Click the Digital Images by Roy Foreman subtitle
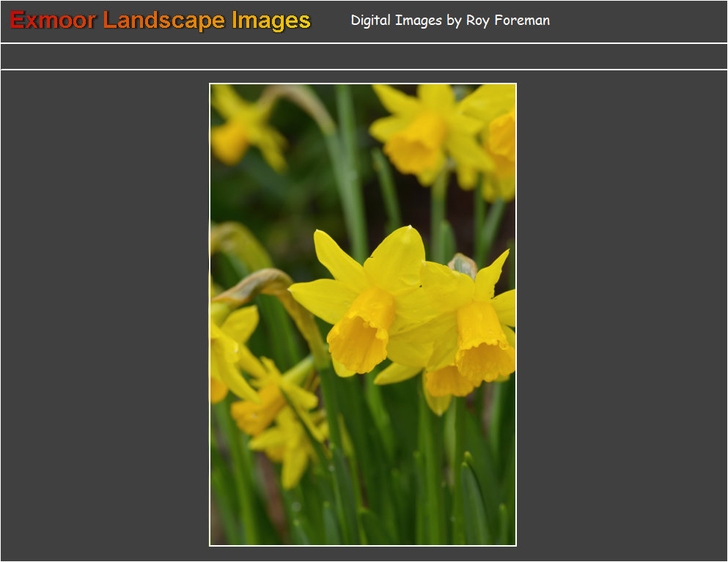The height and width of the screenshot is (562, 728). click(x=449, y=21)
